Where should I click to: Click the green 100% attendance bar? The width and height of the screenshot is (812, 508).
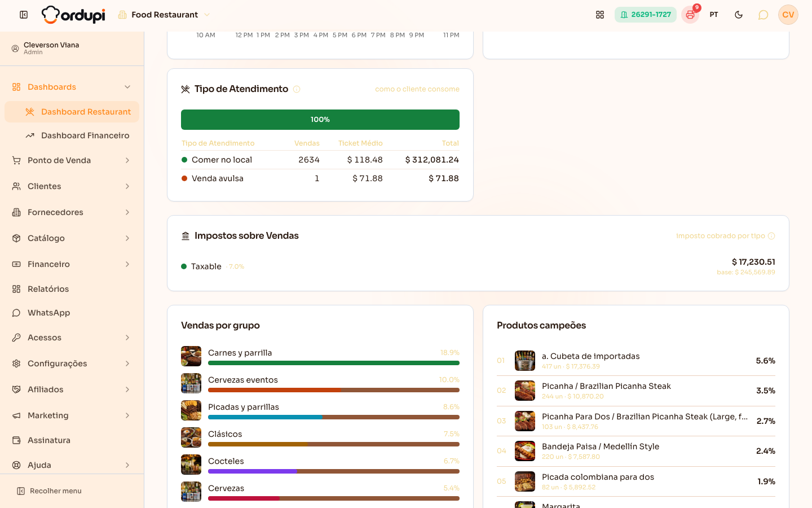(320, 120)
